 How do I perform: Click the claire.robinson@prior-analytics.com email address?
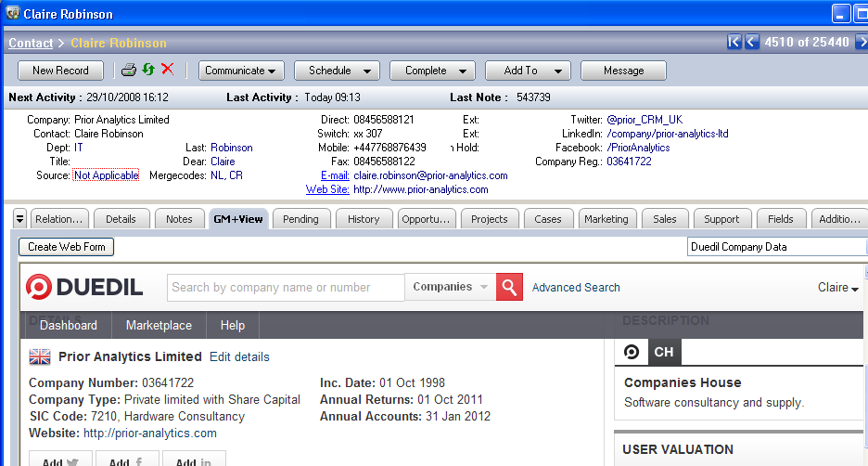pyautogui.click(x=430, y=175)
